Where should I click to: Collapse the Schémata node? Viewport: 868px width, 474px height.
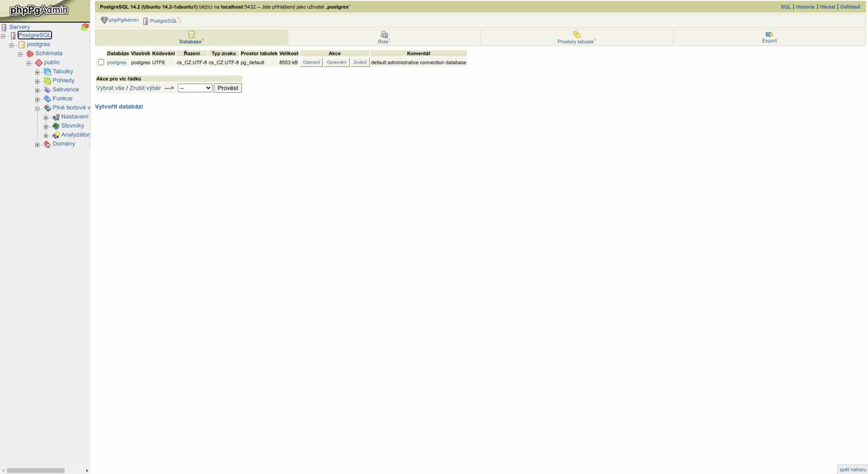click(x=21, y=54)
